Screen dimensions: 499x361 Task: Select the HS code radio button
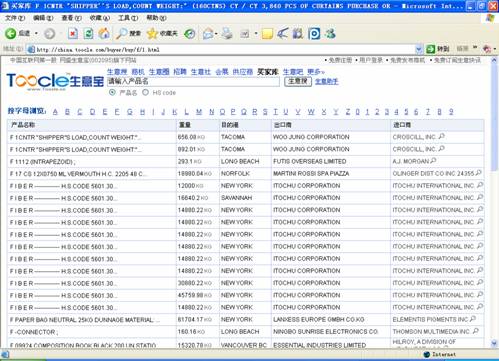tap(145, 92)
